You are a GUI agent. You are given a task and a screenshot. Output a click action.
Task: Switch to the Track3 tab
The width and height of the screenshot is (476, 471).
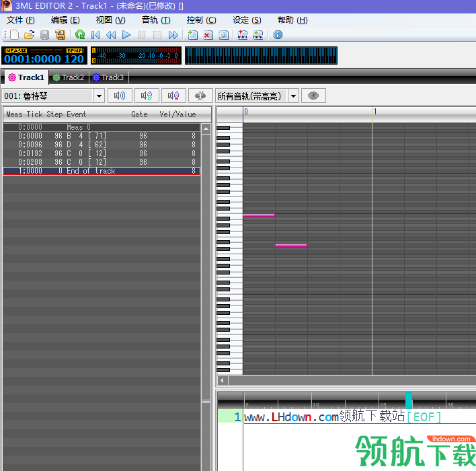pos(108,77)
